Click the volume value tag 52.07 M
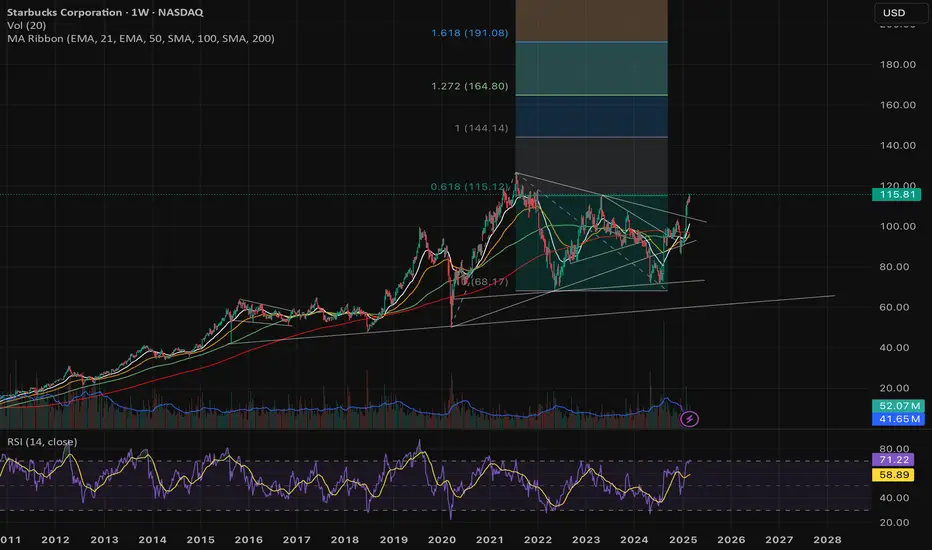Screen dimensions: 932x550 (898, 406)
